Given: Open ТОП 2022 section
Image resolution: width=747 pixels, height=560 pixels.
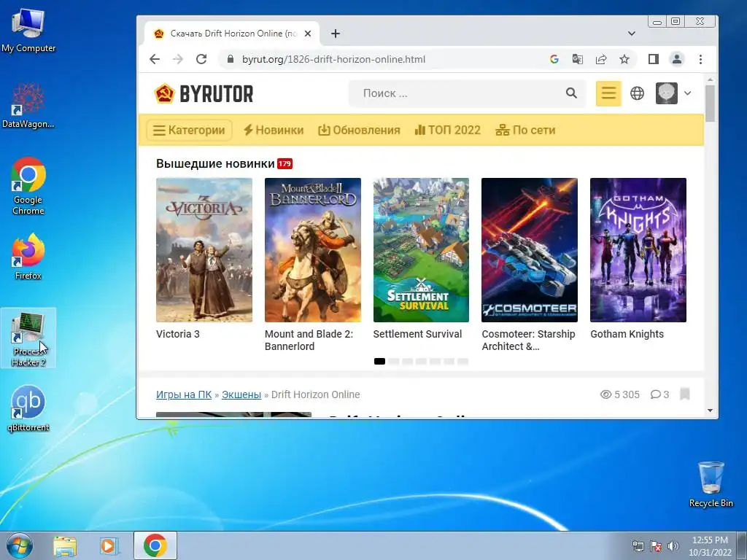Looking at the screenshot, I should pos(448,130).
